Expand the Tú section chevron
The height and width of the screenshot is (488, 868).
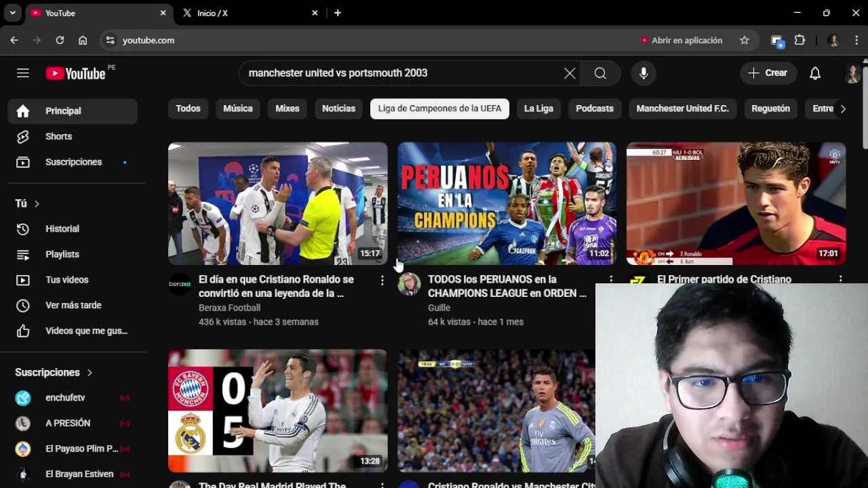coord(37,204)
